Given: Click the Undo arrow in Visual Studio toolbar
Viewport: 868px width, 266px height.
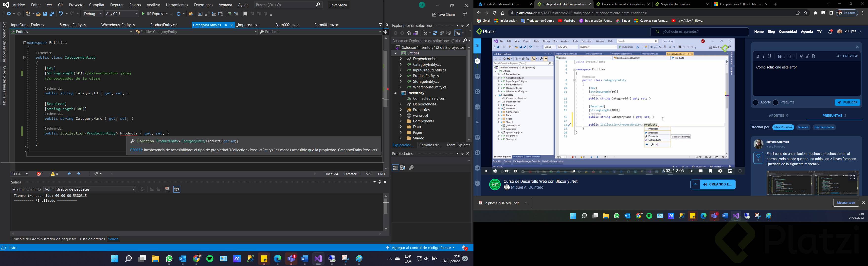Looking at the screenshot, I should pyautogui.click(x=61, y=14).
